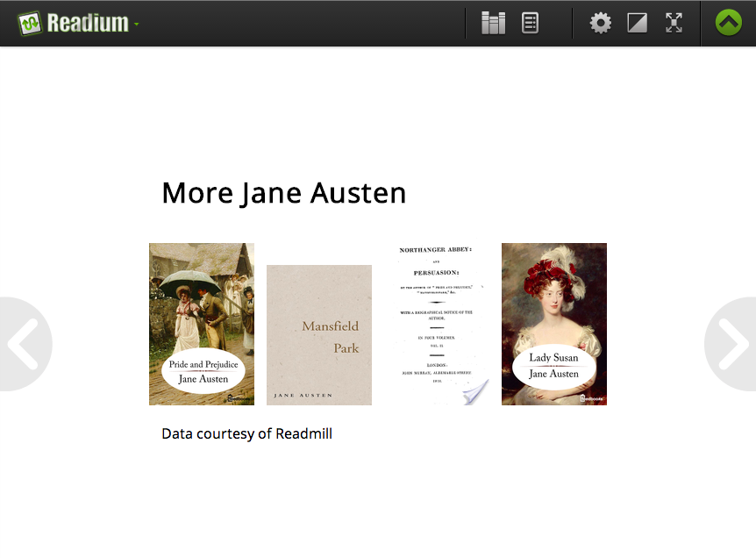The width and height of the screenshot is (756, 558).
Task: Toggle night mode contrast icon
Action: (x=637, y=23)
